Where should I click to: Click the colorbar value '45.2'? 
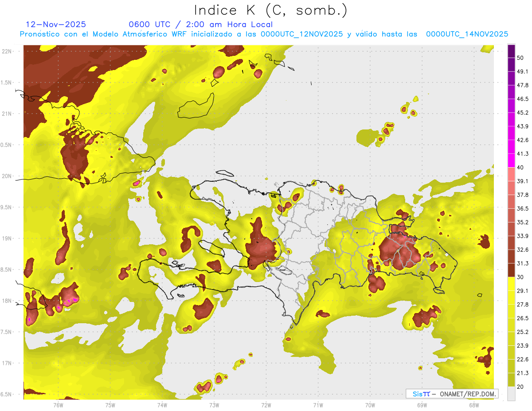[x=523, y=113]
